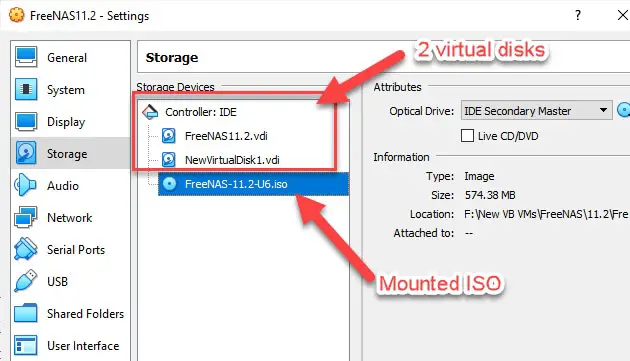Open the Network computers icon

[x=26, y=217]
